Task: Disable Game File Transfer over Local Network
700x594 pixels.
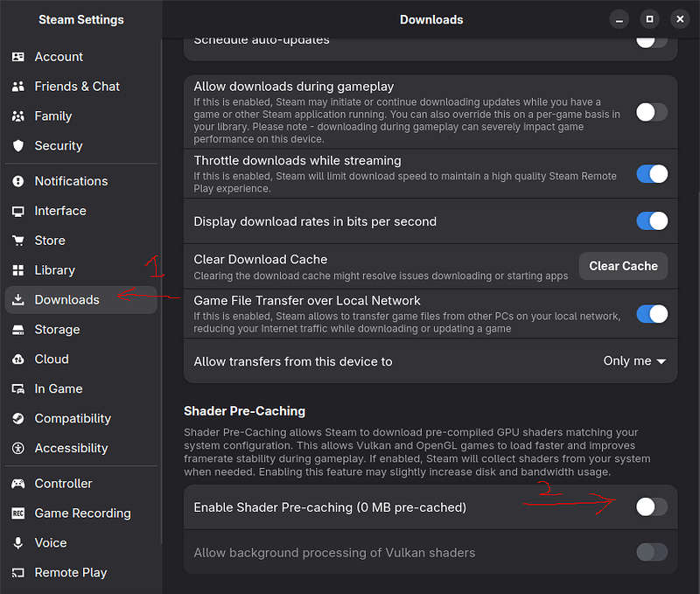Action: 652,314
